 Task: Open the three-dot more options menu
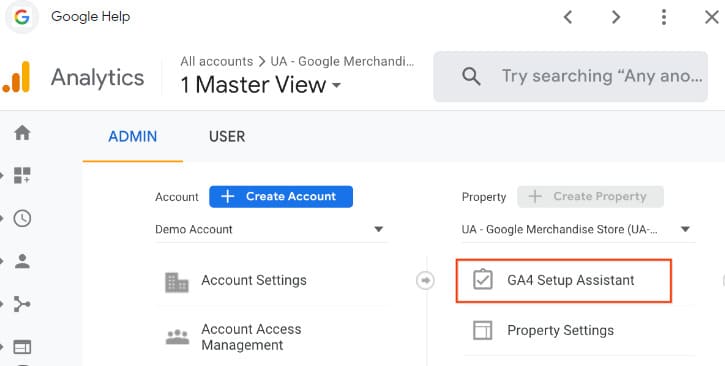[664, 17]
